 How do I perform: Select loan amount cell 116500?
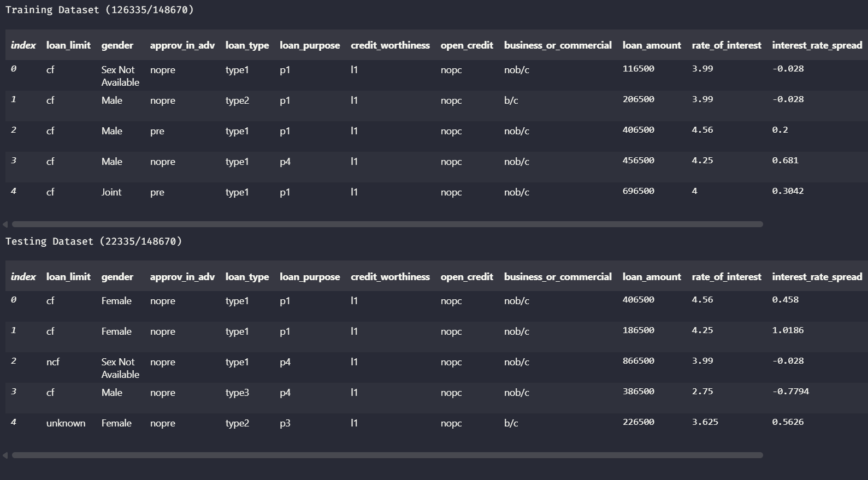click(639, 69)
